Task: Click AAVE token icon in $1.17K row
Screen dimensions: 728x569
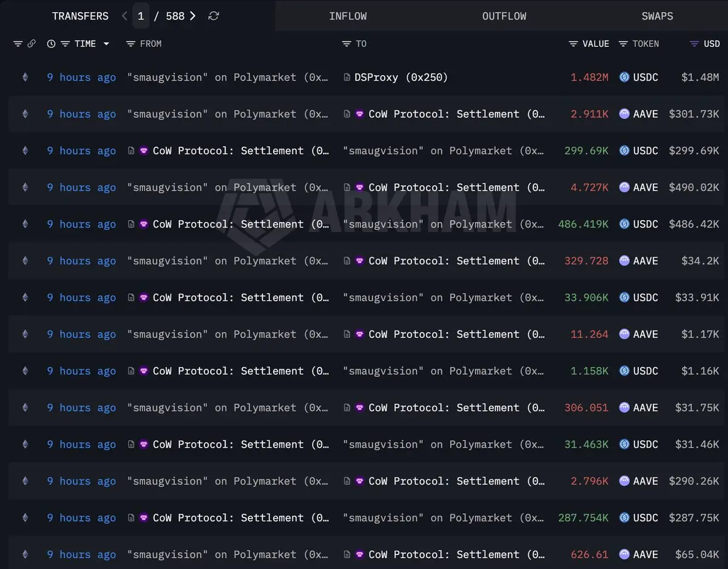Action: pos(624,334)
